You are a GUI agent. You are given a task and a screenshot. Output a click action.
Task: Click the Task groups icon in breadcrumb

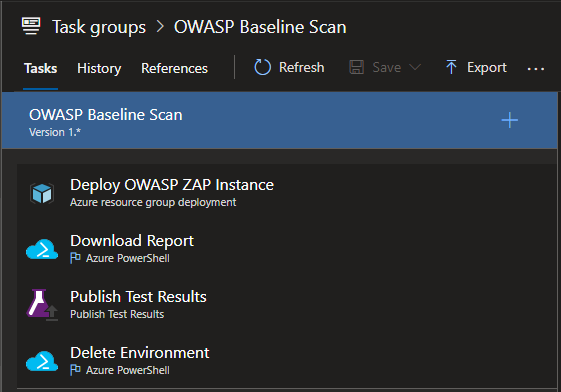pyautogui.click(x=31, y=26)
